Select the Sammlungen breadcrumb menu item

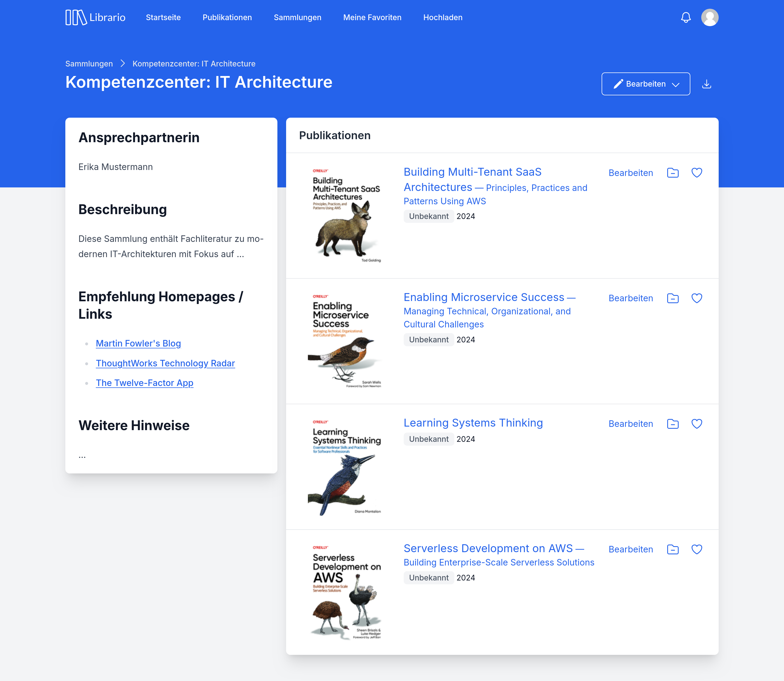[89, 63]
